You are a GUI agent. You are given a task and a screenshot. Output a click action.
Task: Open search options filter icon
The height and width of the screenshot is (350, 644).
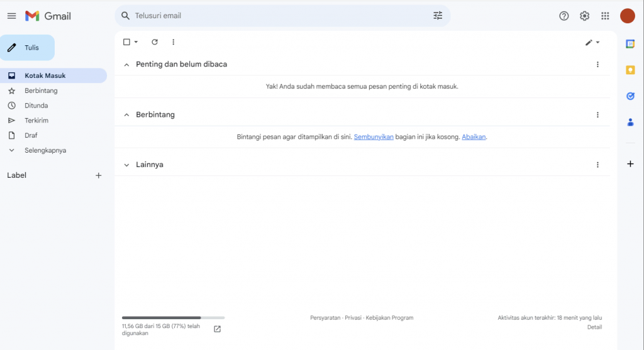coord(438,16)
